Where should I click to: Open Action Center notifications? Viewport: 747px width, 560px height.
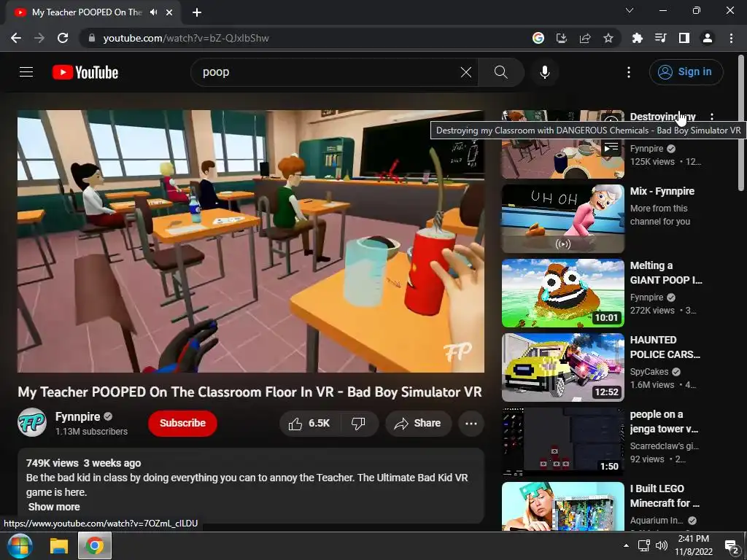pyautogui.click(x=731, y=546)
